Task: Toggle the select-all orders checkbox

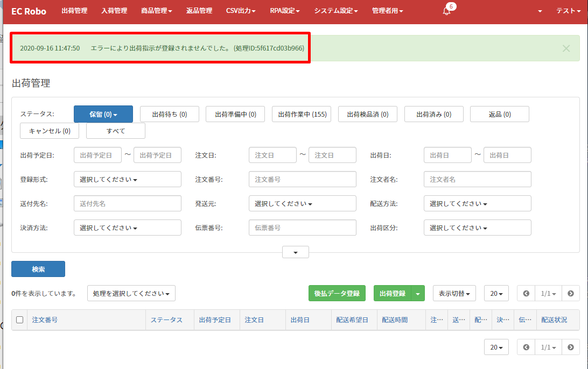Action: (19, 320)
